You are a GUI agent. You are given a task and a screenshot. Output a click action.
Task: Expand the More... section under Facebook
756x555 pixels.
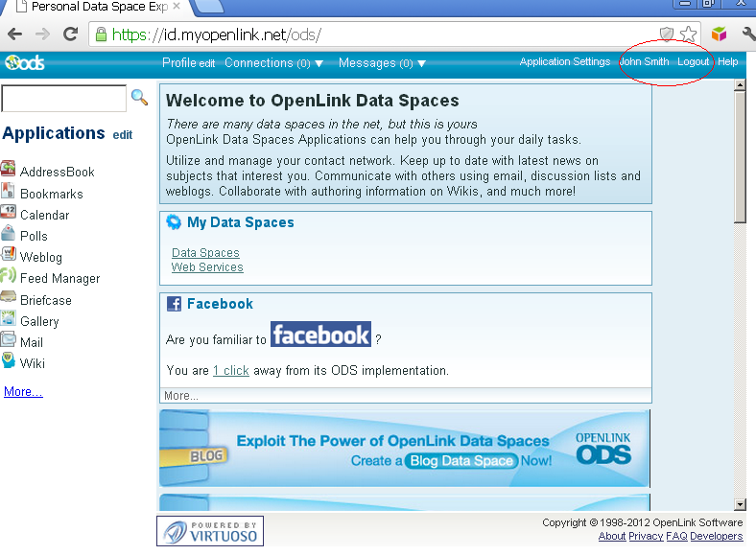(x=181, y=395)
